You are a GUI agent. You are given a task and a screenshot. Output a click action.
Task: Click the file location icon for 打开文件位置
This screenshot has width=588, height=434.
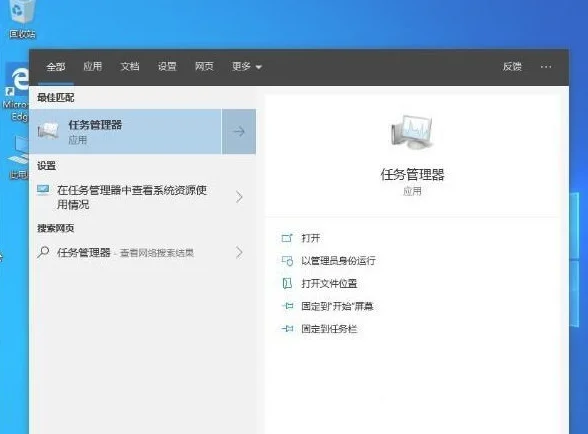click(287, 284)
